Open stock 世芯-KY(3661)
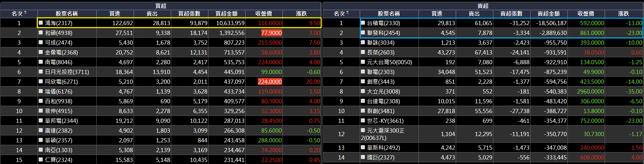 [x=385, y=121]
